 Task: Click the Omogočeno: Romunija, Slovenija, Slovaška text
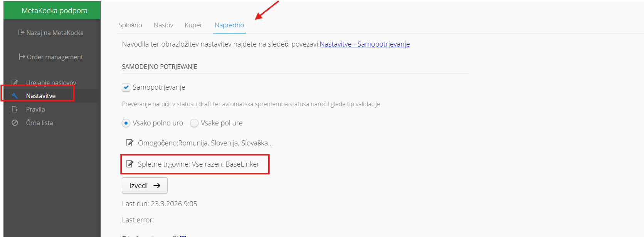coord(205,143)
